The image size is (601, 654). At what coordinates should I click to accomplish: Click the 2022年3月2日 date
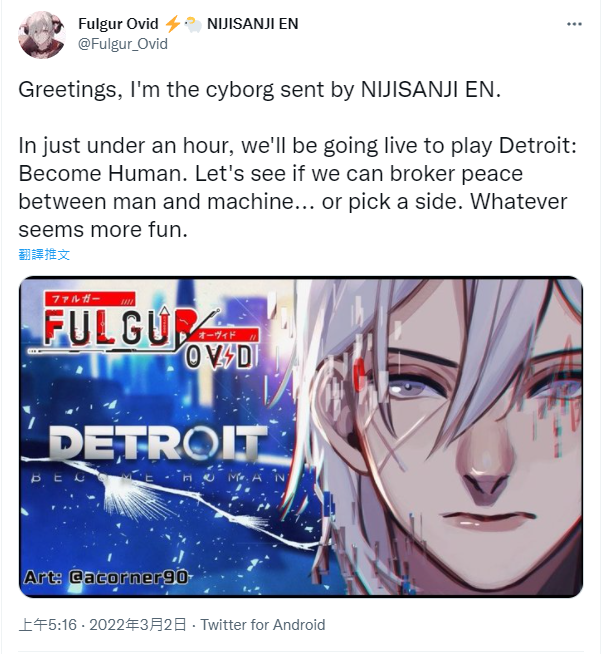(x=138, y=624)
